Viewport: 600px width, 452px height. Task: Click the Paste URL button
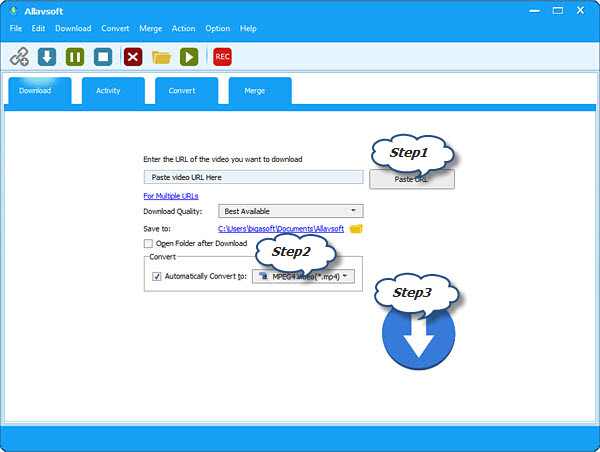412,179
